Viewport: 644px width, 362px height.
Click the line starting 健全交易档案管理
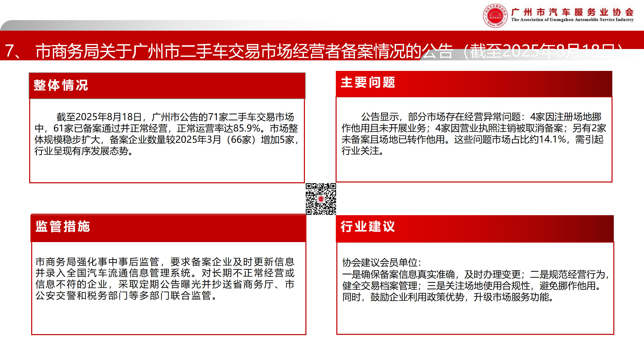coord(472,286)
